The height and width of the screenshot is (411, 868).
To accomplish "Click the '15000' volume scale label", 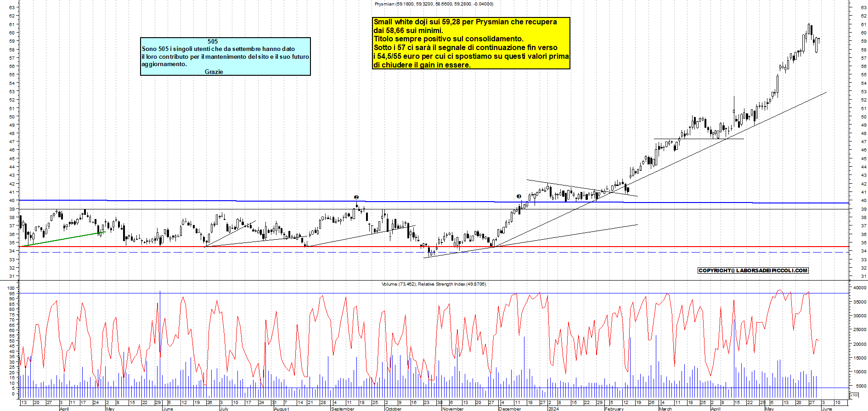I will pos(860,358).
